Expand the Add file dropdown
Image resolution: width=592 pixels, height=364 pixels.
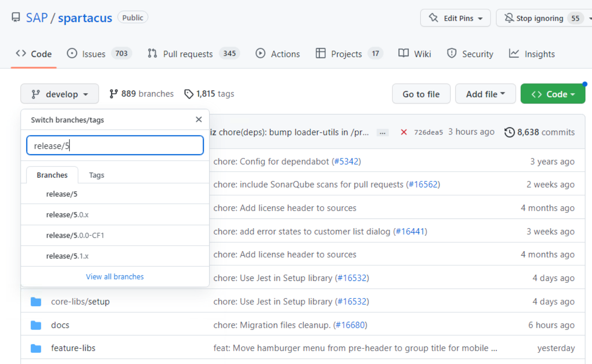pos(485,94)
